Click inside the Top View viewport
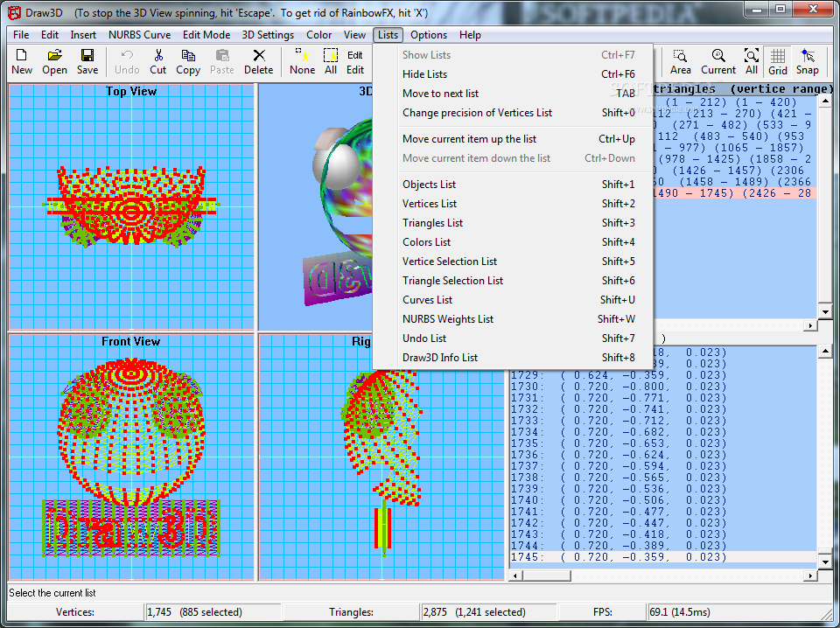Screen dimensions: 840x628 click(131, 206)
